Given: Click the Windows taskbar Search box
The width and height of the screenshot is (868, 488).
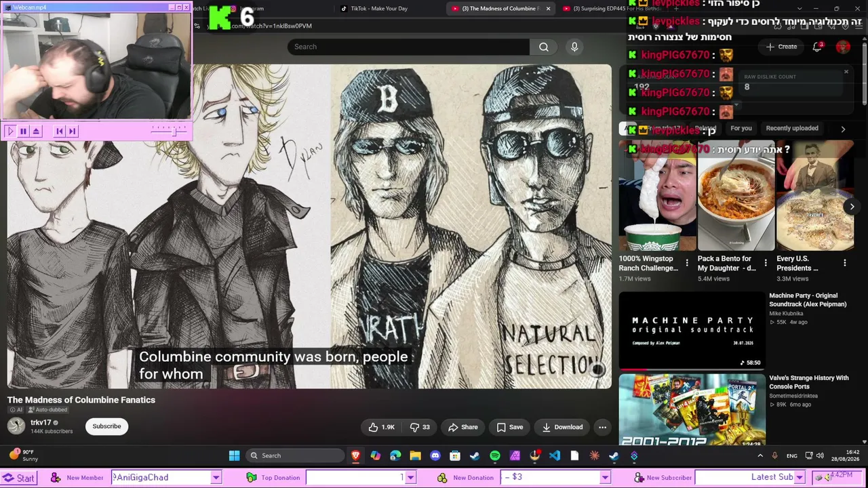Looking at the screenshot, I should pos(296,455).
